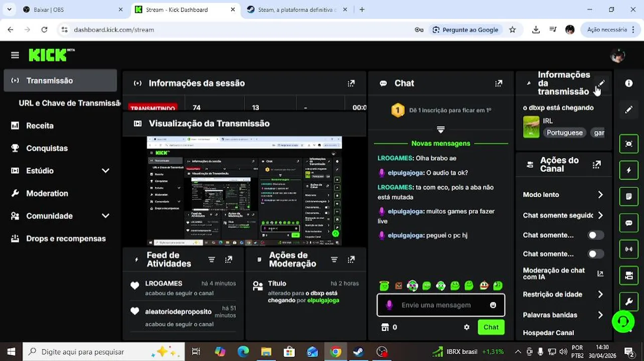Click the red TRANSMITINDO status label

coord(152,108)
